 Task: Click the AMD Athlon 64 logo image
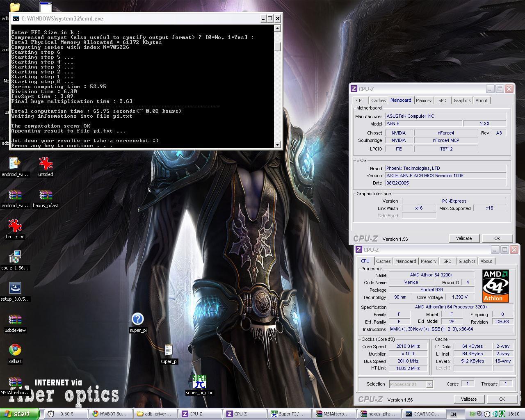[495, 286]
